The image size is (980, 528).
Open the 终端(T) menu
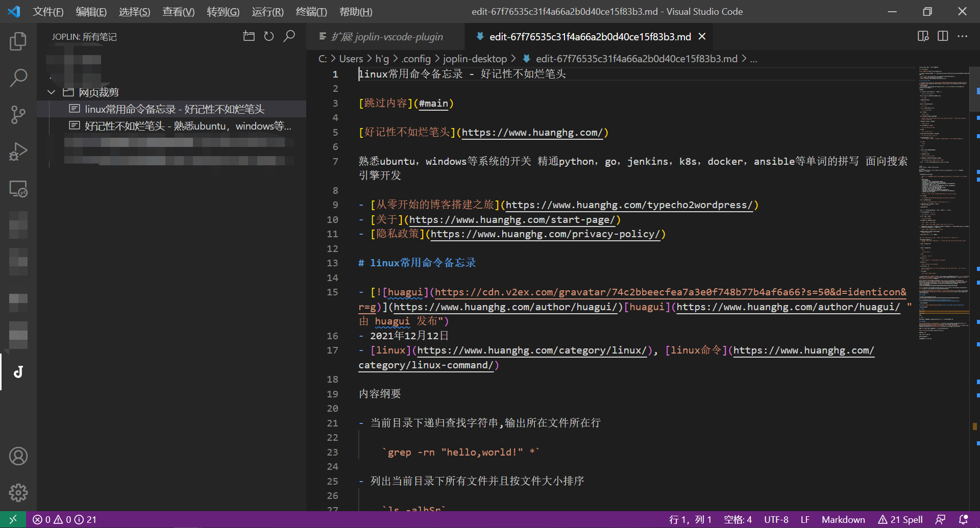pyautogui.click(x=311, y=12)
